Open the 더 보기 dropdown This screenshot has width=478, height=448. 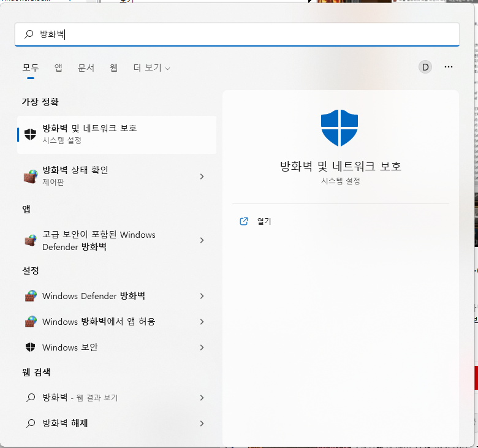pos(151,67)
